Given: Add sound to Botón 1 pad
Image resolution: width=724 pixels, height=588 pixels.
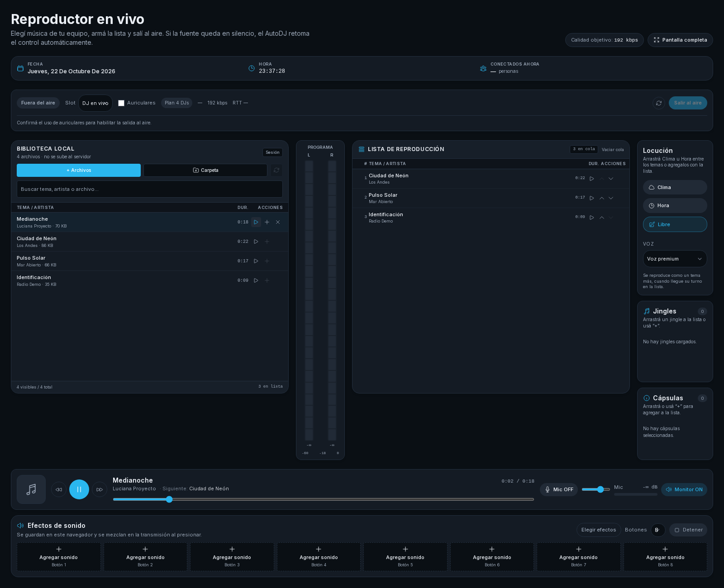Looking at the screenshot, I should tap(59, 557).
